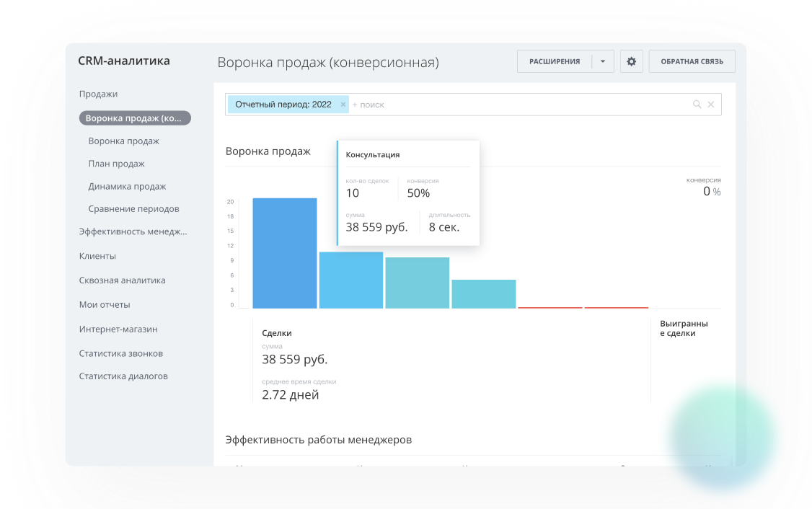
Task: Expand the Продажи section
Action: 98,94
